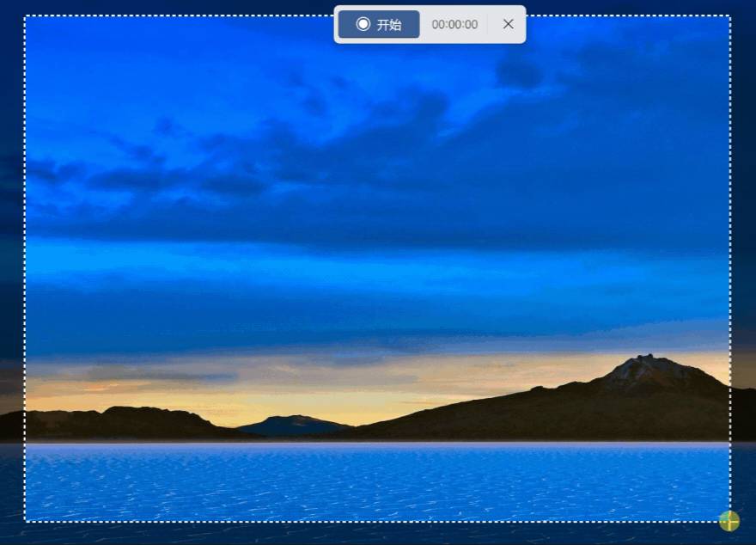
Task: Click the dimmed area left of the selection
Action: coord(12,270)
